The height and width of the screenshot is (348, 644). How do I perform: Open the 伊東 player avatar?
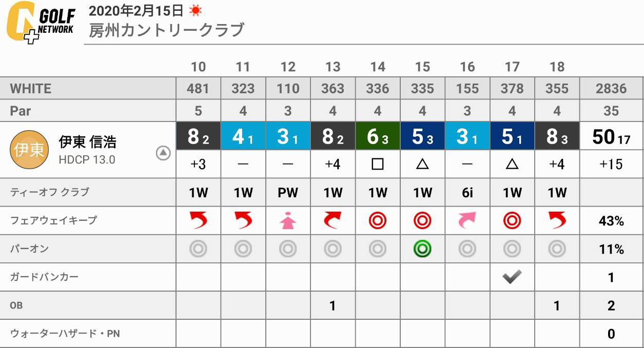pos(29,150)
